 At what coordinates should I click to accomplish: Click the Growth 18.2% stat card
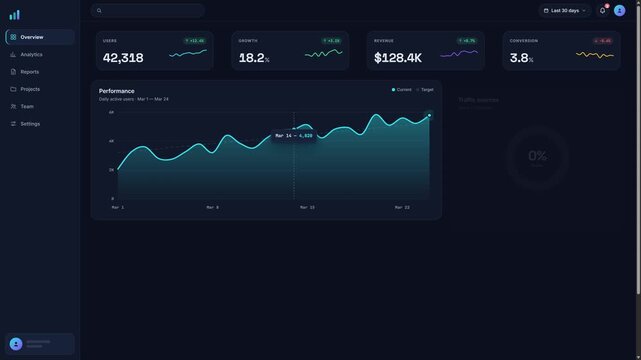pos(290,51)
